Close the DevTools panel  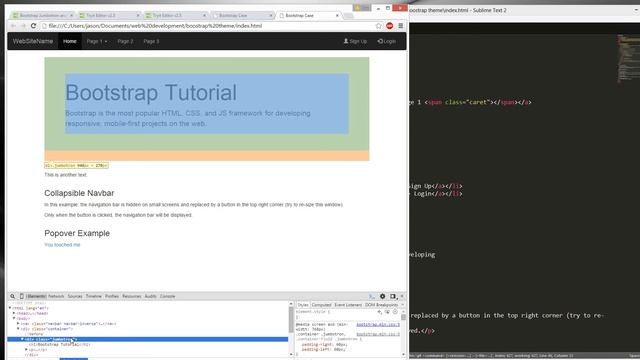pos(402,296)
